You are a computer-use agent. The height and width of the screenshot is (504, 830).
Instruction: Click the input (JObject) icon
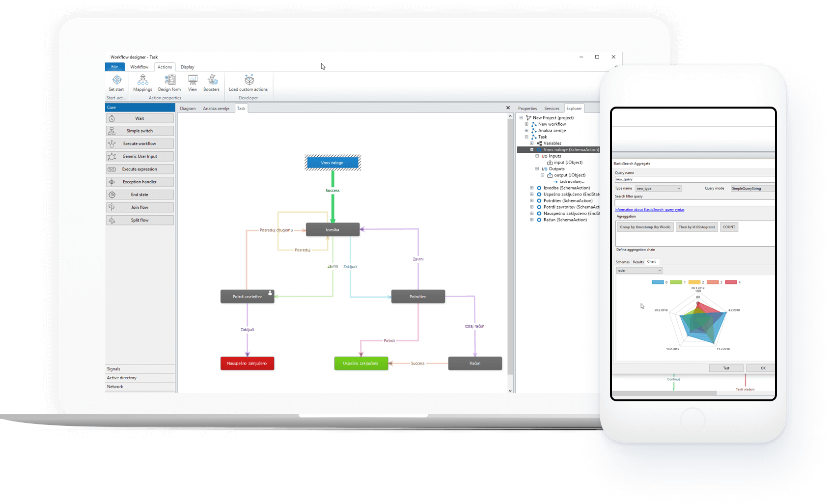point(550,163)
